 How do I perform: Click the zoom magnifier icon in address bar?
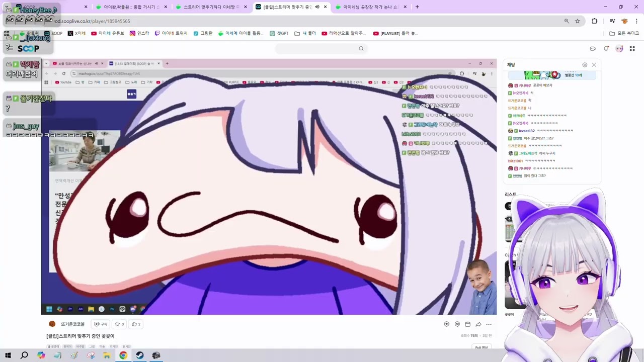567,21
